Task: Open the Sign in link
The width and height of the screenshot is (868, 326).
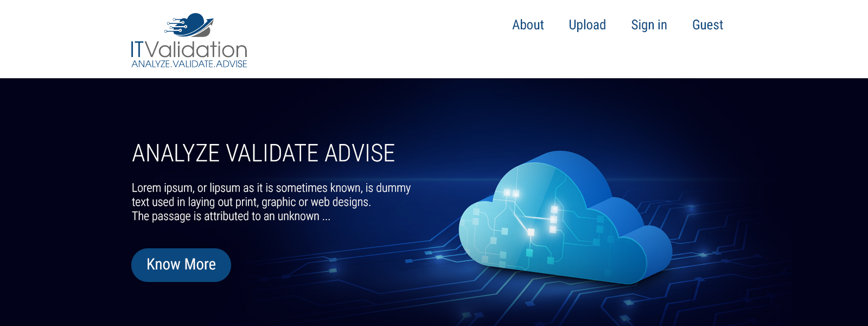Action: coord(649,25)
